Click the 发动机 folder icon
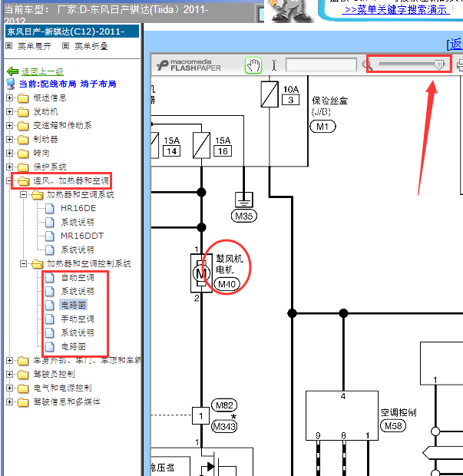The width and height of the screenshot is (463, 476). pyautogui.click(x=23, y=112)
